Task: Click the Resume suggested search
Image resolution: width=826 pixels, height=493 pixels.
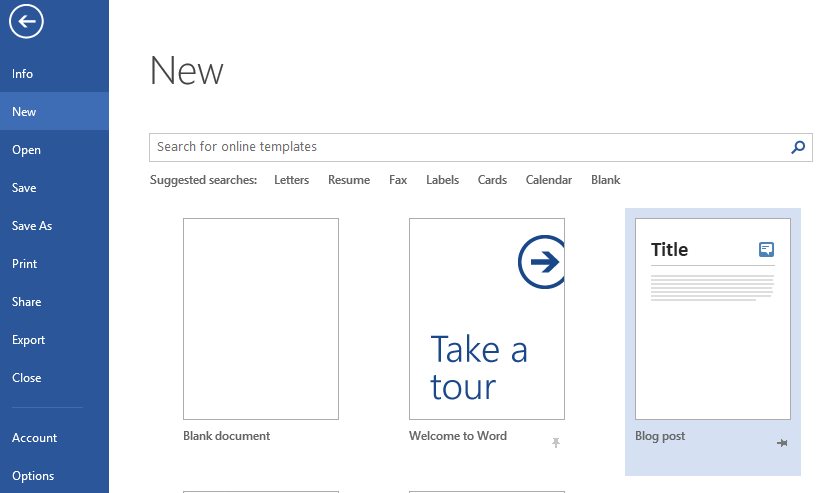Action: point(349,180)
